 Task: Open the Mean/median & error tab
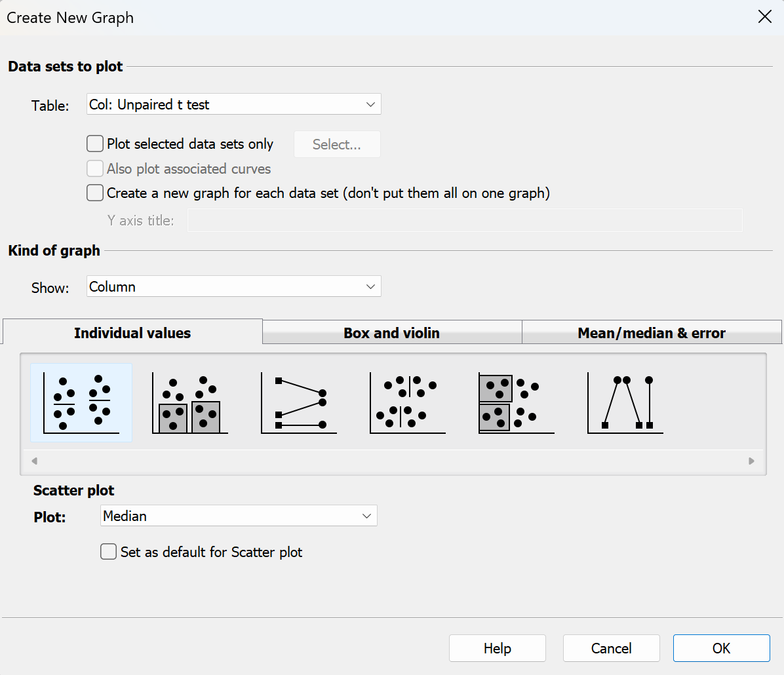tap(651, 333)
